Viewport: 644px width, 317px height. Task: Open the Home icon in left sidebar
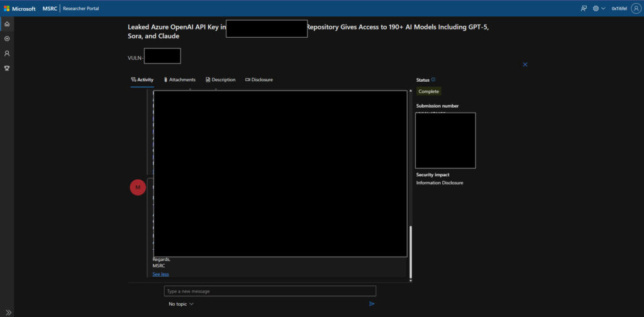click(7, 24)
